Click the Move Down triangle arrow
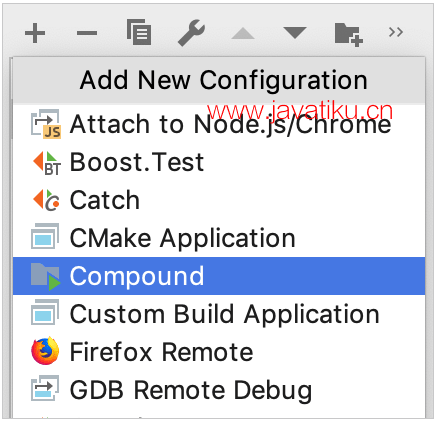The image size is (436, 421). pos(295,33)
